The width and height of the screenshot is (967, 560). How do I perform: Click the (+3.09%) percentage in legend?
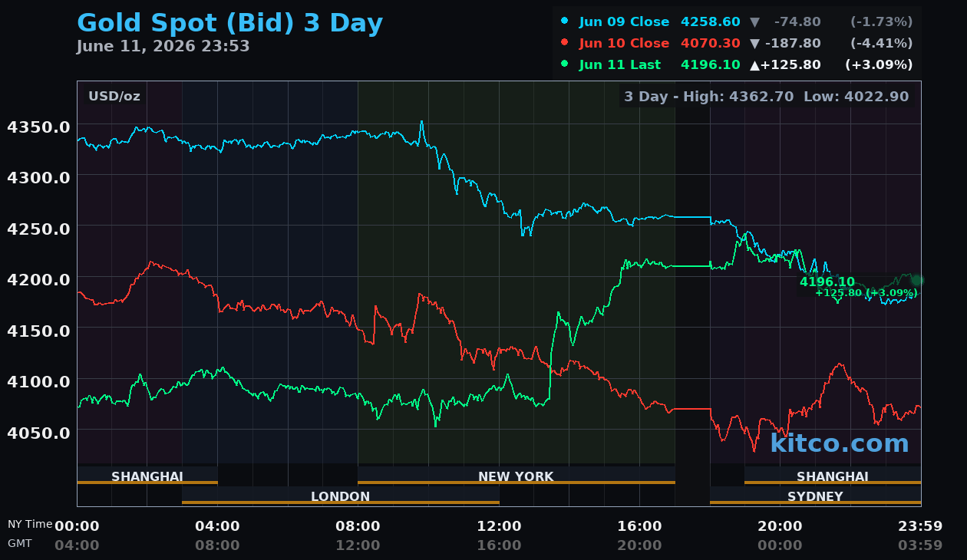click(x=879, y=65)
